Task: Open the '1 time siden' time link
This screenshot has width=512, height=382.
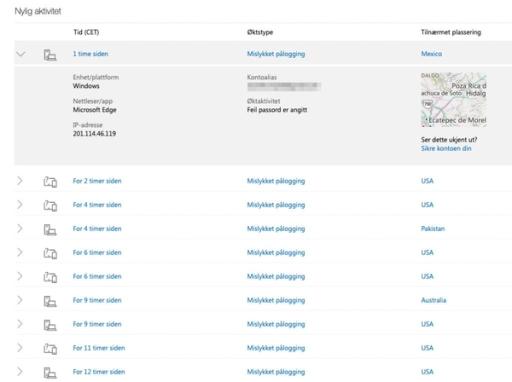Action: pyautogui.click(x=90, y=54)
